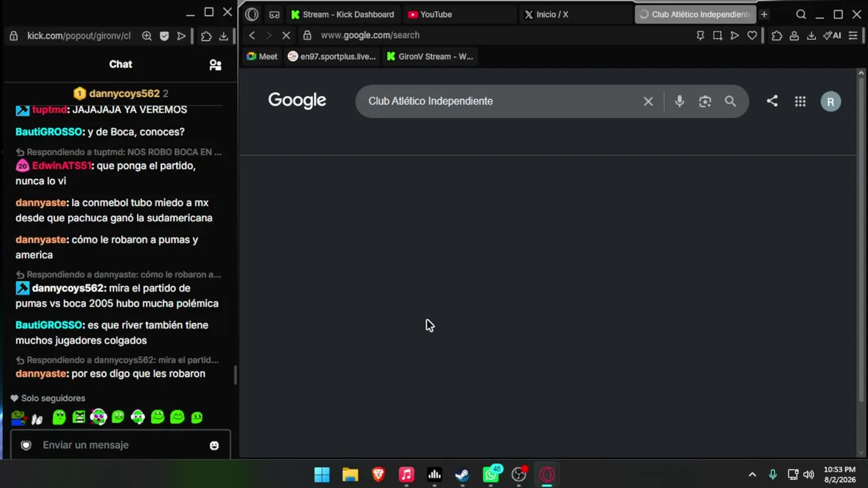Insert the pepe with rose emote

tap(18, 417)
